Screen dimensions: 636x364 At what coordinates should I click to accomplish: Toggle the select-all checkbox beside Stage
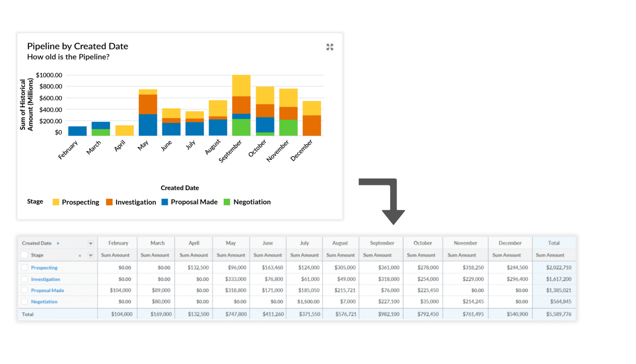[x=24, y=256]
